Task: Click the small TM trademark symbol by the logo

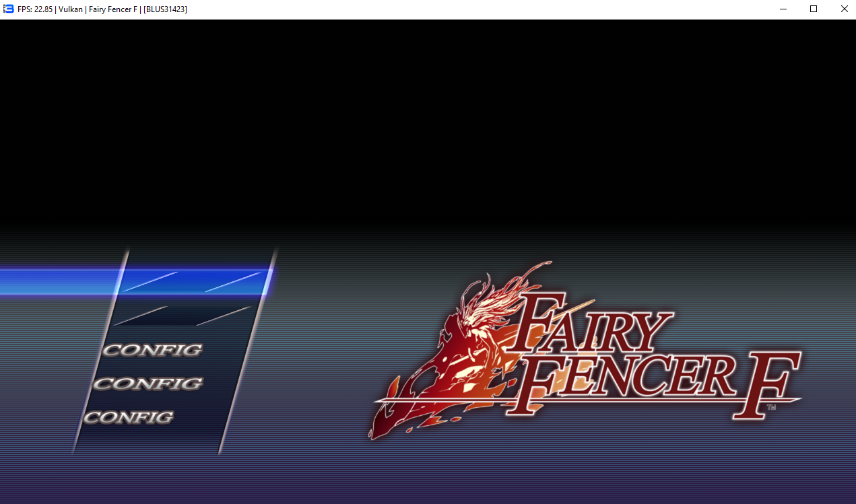Action: [x=771, y=407]
